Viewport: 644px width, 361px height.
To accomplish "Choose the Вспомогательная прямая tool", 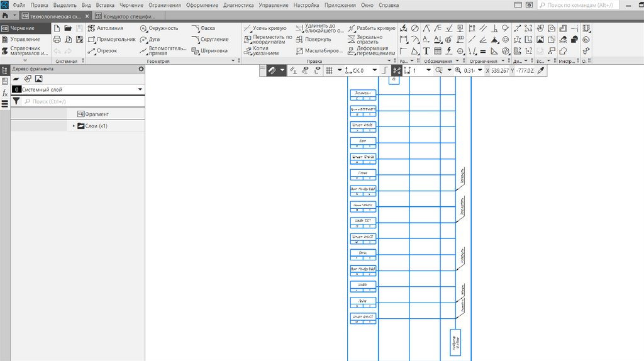I will pos(163,51).
